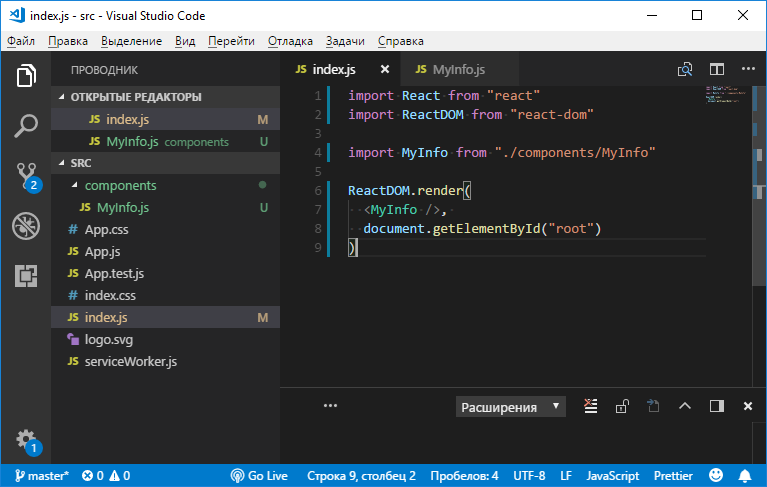Open the Manage gear icon
Viewport: 767px width, 487px height.
coord(27,442)
